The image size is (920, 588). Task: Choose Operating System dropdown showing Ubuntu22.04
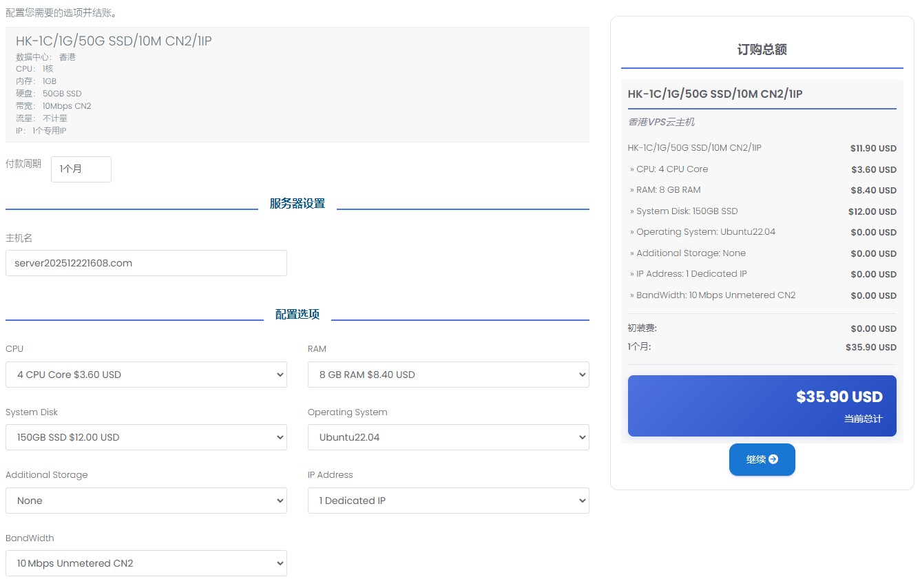pyautogui.click(x=448, y=437)
